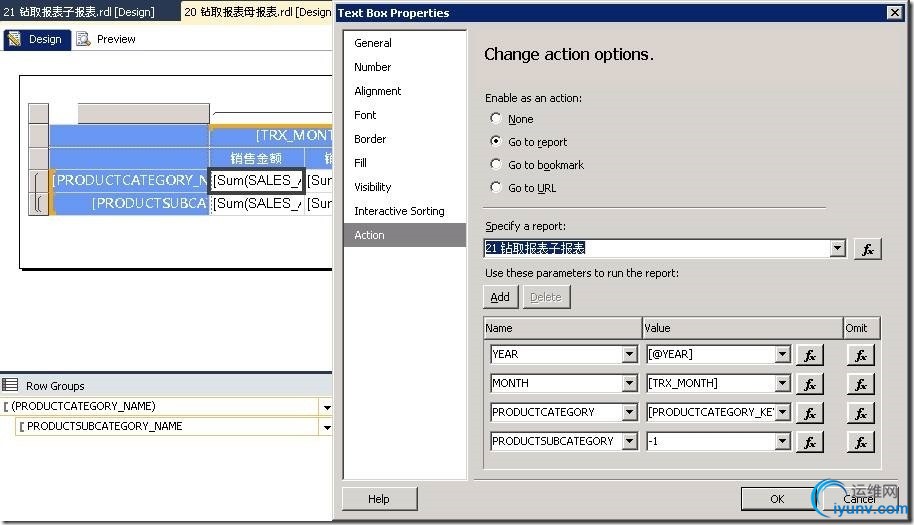Open the [@YEAR] value dropdown
Image resolution: width=914 pixels, height=525 pixels.
click(x=783, y=354)
